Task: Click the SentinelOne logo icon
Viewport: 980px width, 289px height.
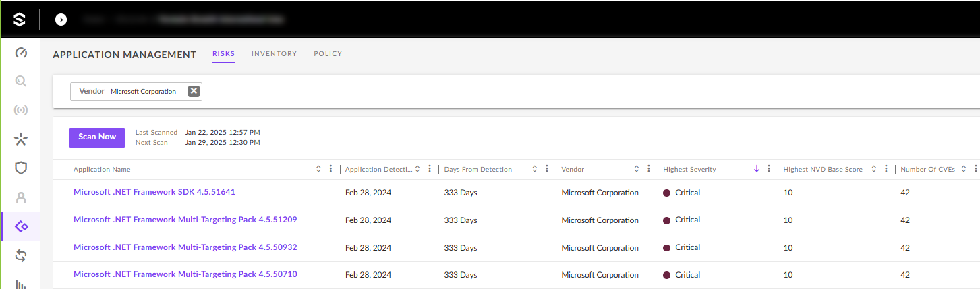Action: [20, 20]
